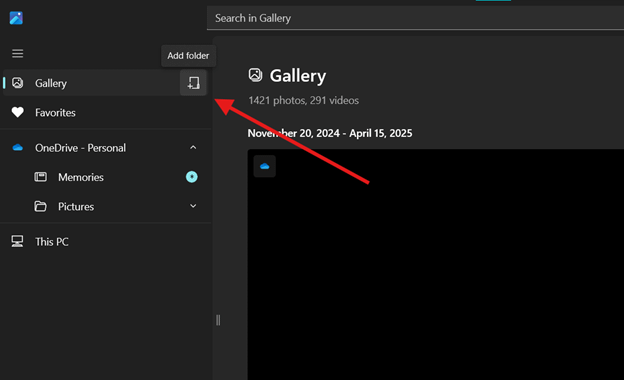Open This PC in the sidebar

(x=105, y=242)
